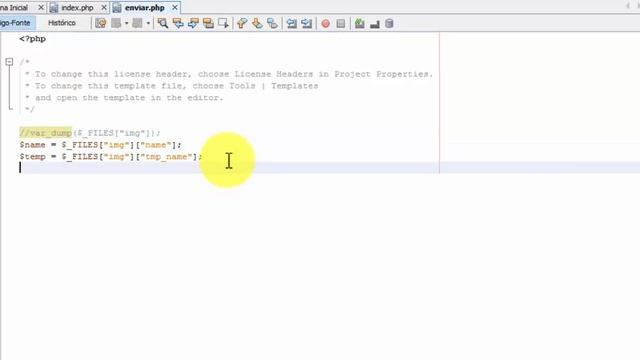Click the Back navigation toolbar icon

[116, 23]
